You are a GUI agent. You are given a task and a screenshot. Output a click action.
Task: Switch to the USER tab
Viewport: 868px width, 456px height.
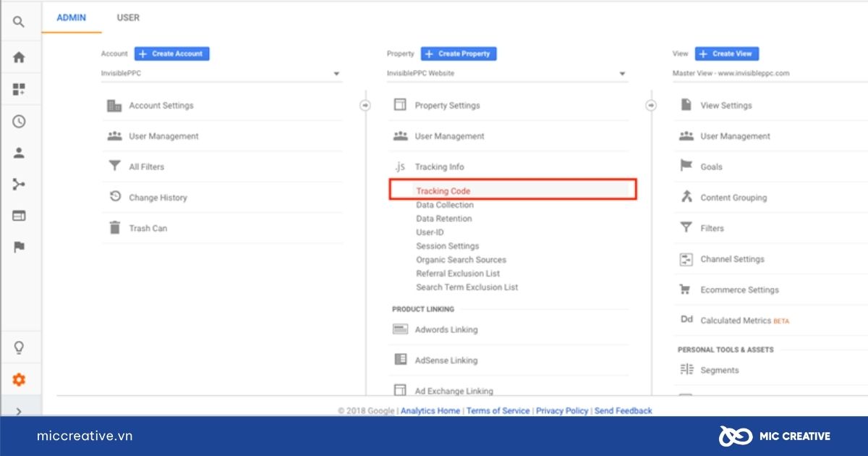click(128, 17)
